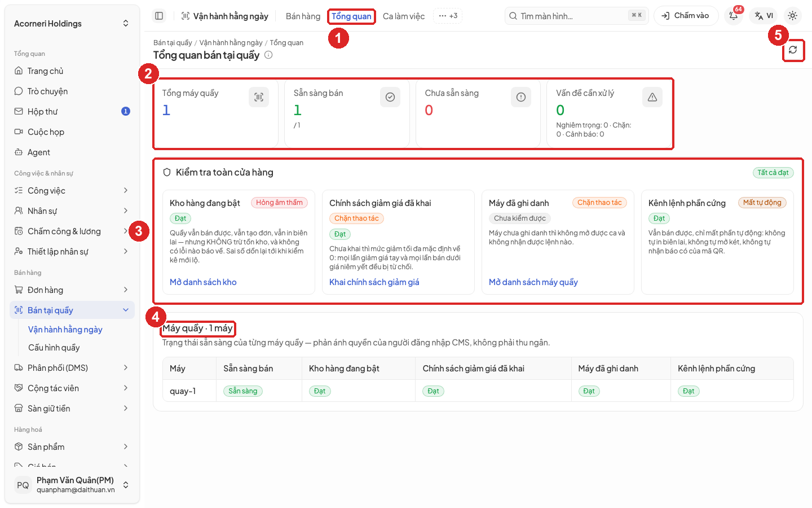Click quay-1 row in machine table
This screenshot has width=812, height=508.
[x=478, y=391]
